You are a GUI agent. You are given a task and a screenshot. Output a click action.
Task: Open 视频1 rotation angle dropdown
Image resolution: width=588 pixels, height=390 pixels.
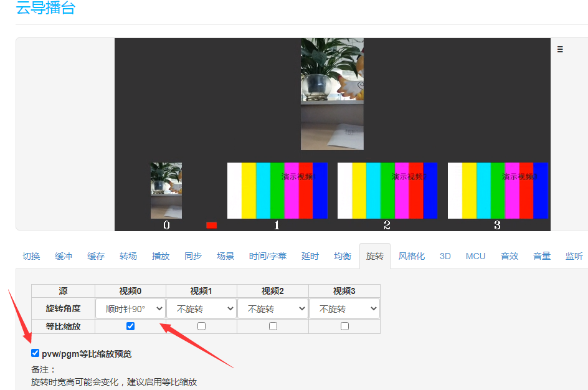[201, 308]
